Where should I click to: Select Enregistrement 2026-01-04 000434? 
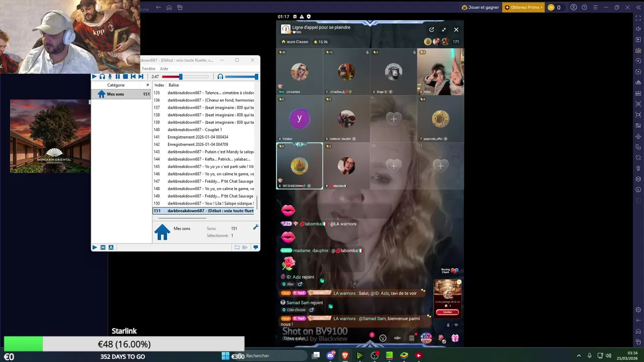click(x=204, y=137)
